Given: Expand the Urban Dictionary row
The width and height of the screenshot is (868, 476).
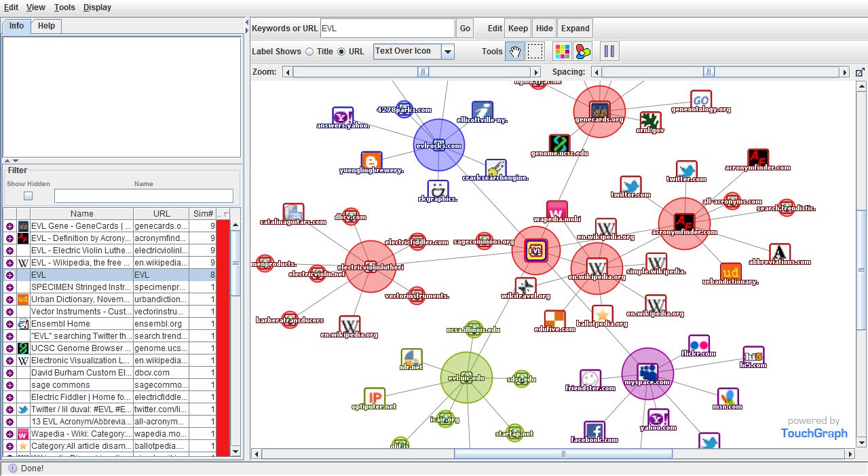Looking at the screenshot, I should click(x=10, y=299).
